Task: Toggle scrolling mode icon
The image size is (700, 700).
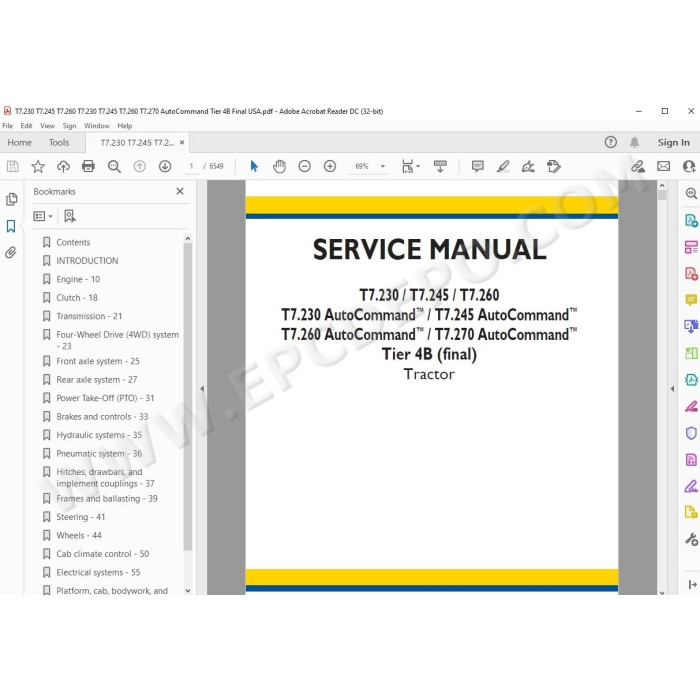Action: 440,167
